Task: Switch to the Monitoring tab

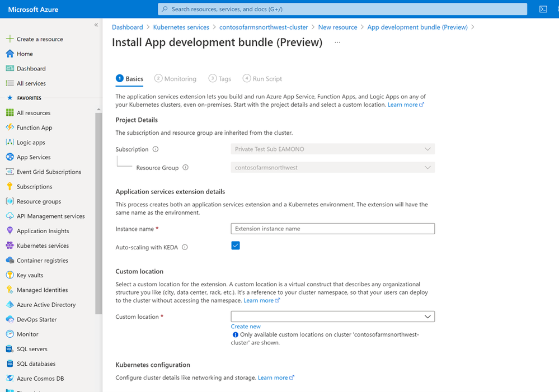Action: coord(175,79)
